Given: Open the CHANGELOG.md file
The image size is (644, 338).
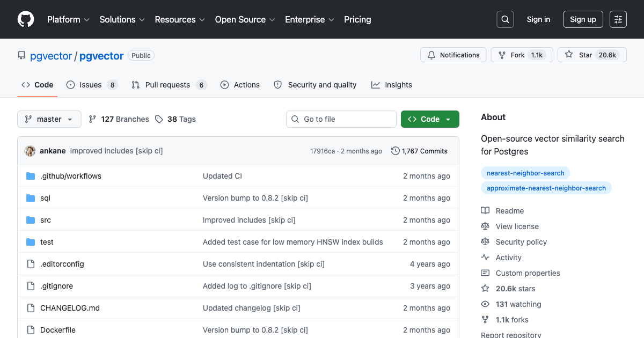Looking at the screenshot, I should click(x=70, y=308).
